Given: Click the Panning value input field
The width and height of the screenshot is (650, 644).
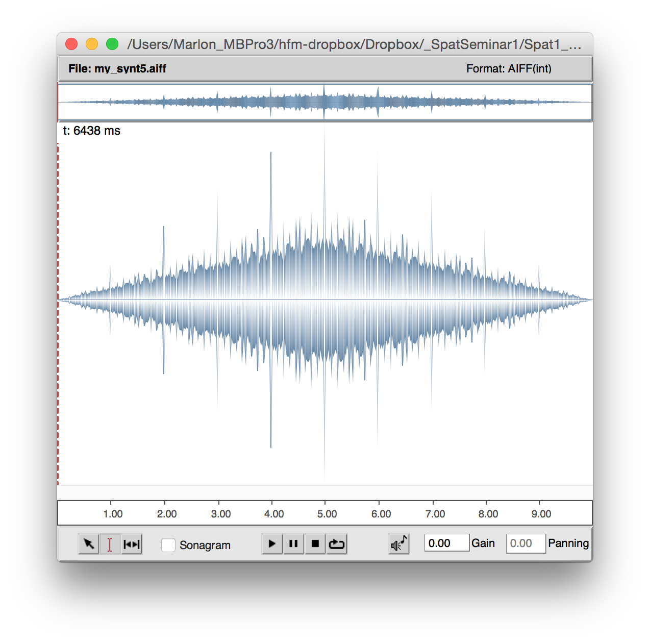Looking at the screenshot, I should tap(526, 543).
